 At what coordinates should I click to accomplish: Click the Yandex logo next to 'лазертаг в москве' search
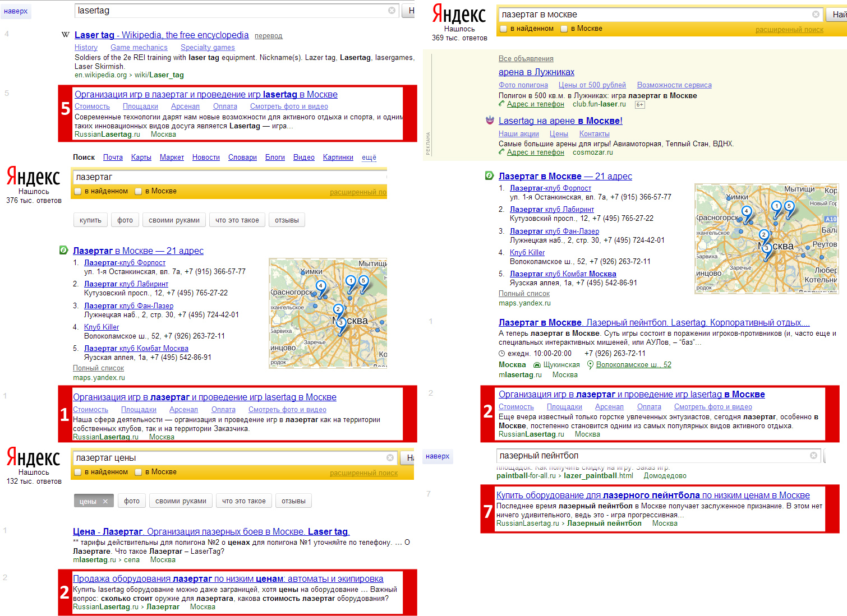[459, 13]
